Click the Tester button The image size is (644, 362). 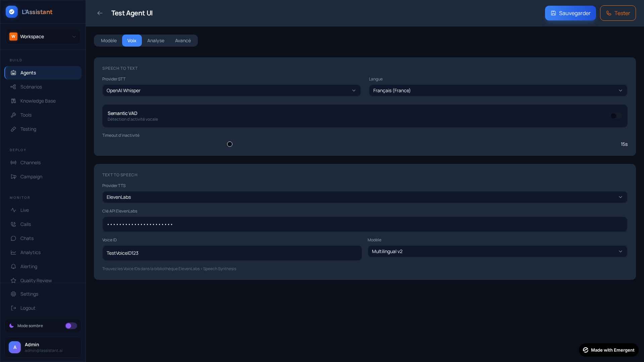pos(618,13)
